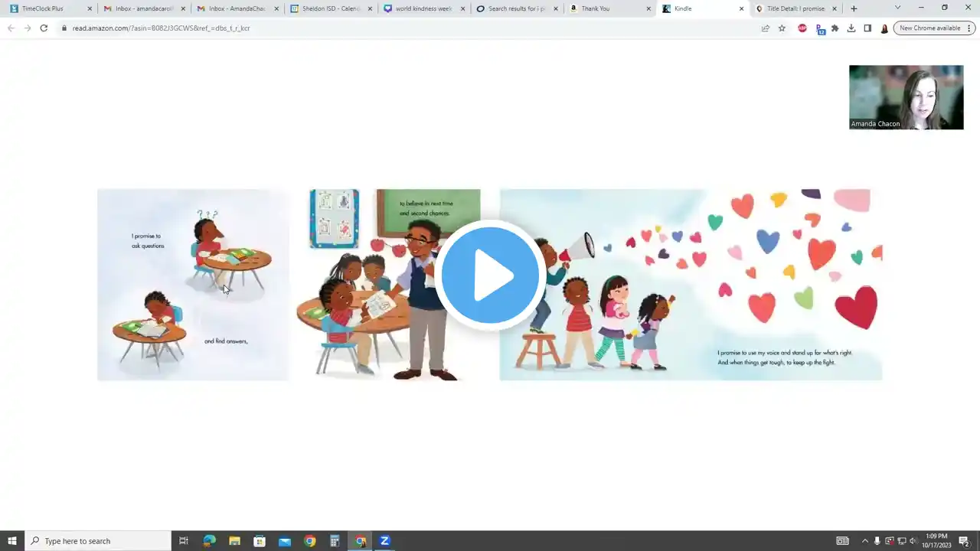The width and height of the screenshot is (980, 551).
Task: Share this page icon
Action: pos(765,28)
